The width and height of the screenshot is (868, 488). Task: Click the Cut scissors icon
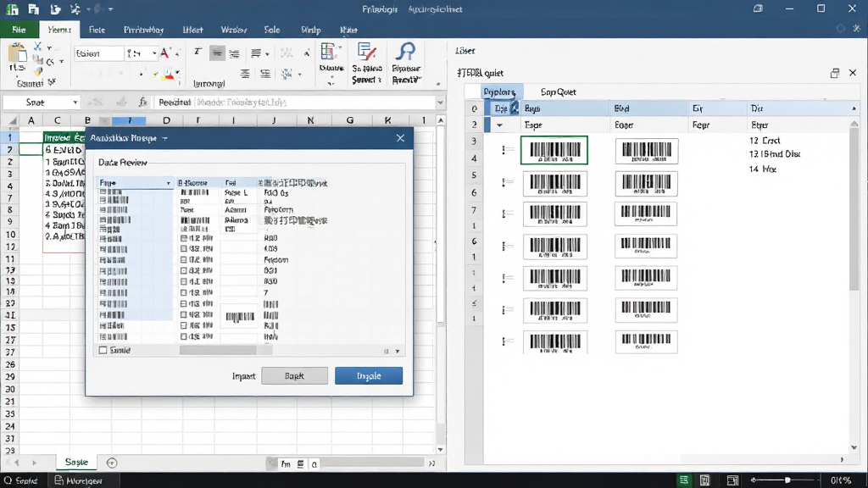pyautogui.click(x=37, y=47)
